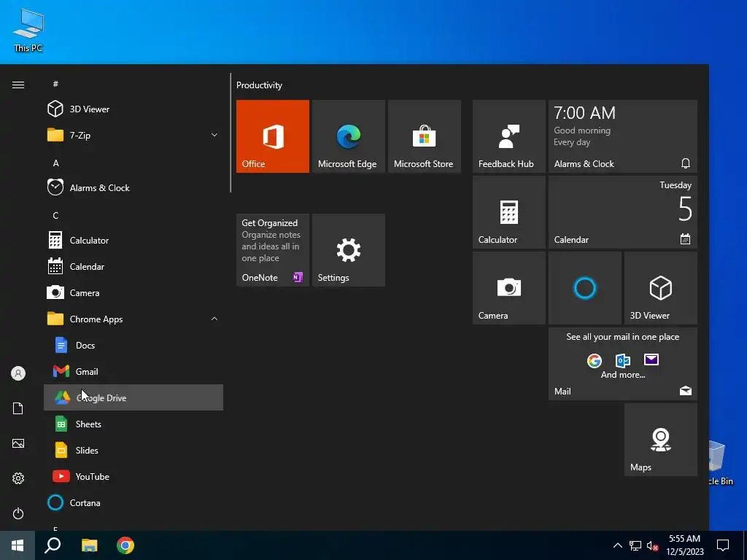Open Slides under Chrome Apps

pyautogui.click(x=133, y=451)
